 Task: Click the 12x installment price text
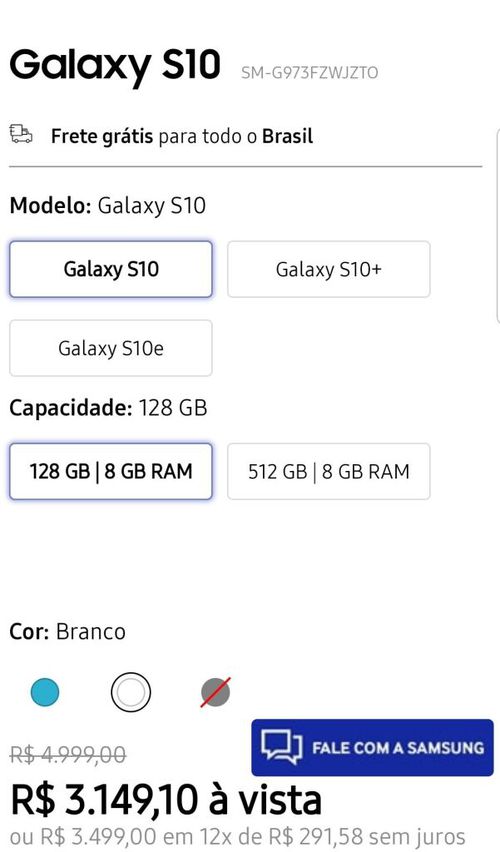238,837
